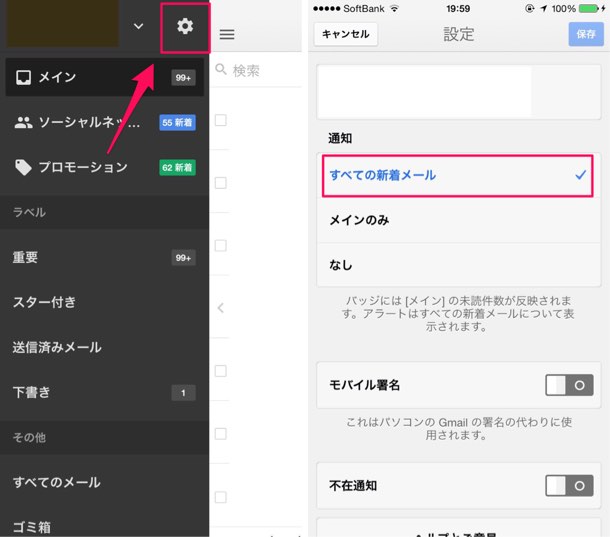Expand the account switcher chevron

point(138,26)
